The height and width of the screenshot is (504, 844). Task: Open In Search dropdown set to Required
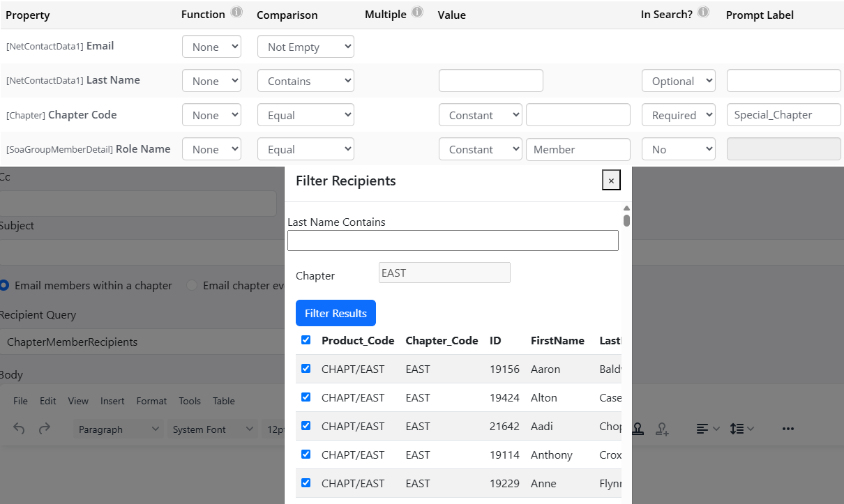click(x=678, y=115)
